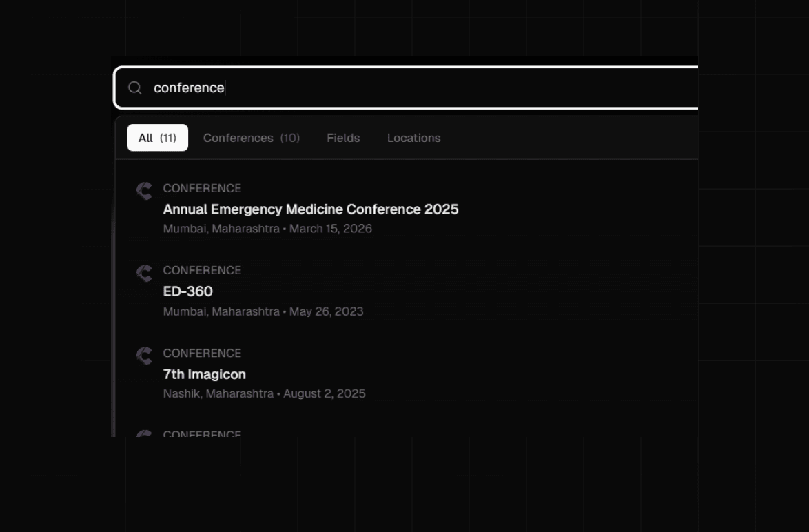Screen dimensions: 809x532
Task: Switch to the Conferences (10) tab
Action: pos(251,138)
